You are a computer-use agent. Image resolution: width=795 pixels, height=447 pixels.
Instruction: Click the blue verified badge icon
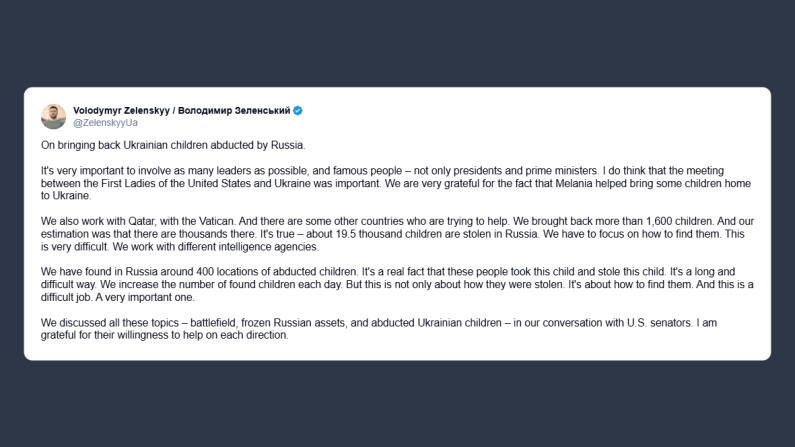point(297,110)
